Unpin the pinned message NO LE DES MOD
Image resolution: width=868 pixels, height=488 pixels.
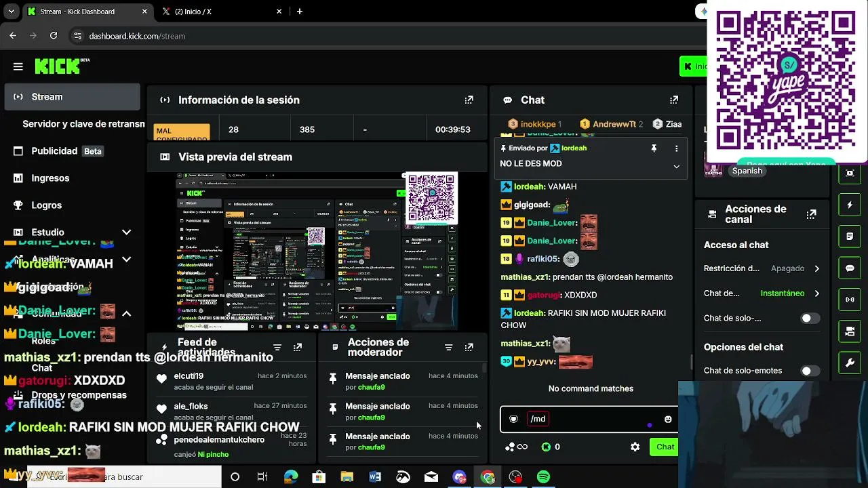[654, 148]
